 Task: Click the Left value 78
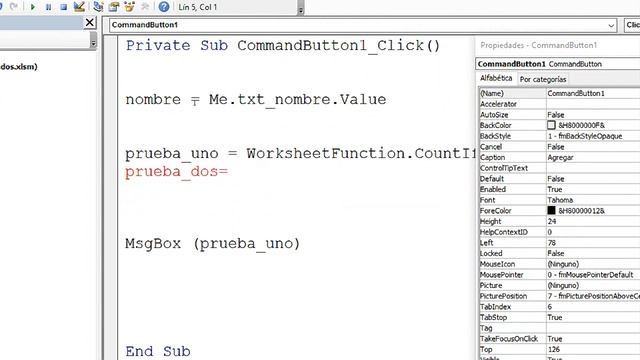click(552, 243)
